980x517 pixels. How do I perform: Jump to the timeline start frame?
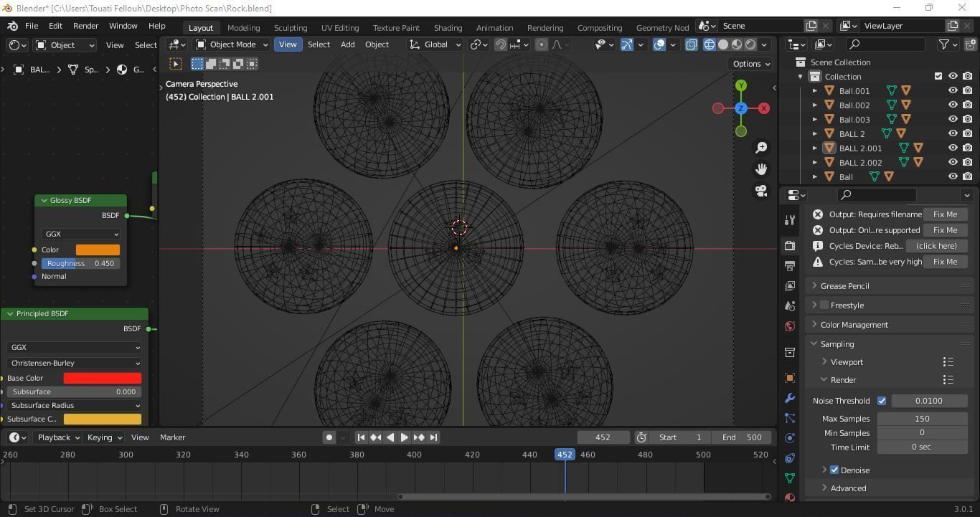point(361,437)
